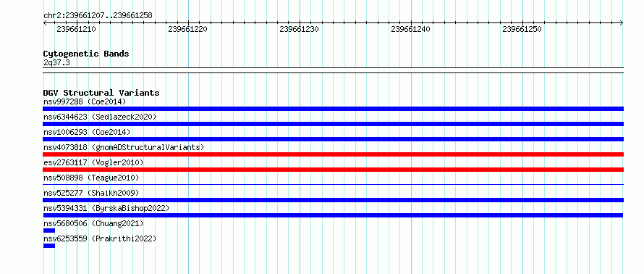Click the nsv525277 (Shaikh2009) label
The width and height of the screenshot is (644, 274).
(91, 193)
